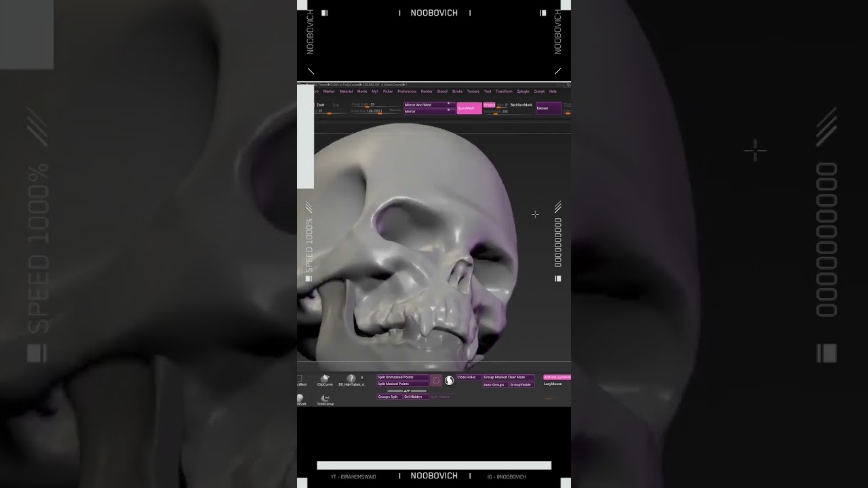The height and width of the screenshot is (488, 868).
Task: Toggle BackfaceMask option
Action: [x=521, y=105]
